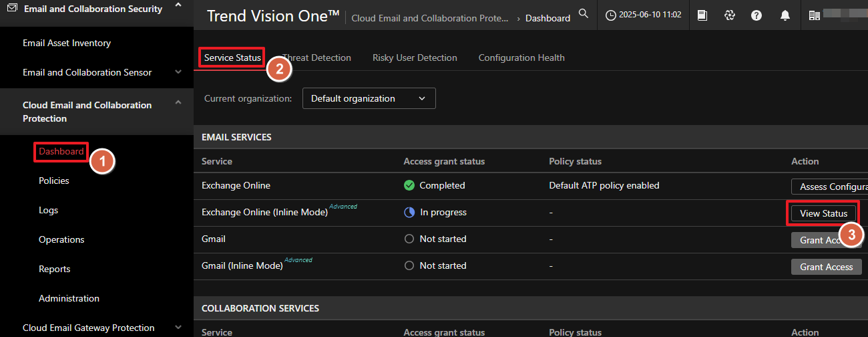Click Grant Access for Gmail (Inline Mode)
The height and width of the screenshot is (337, 868).
click(826, 267)
